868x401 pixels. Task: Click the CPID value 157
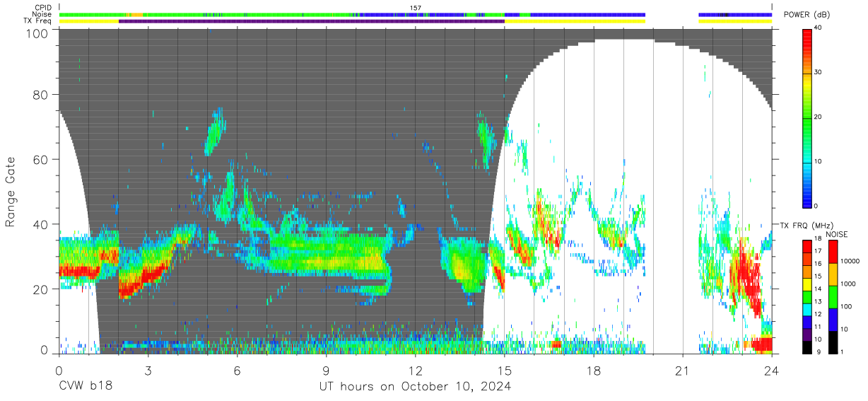pyautogui.click(x=416, y=8)
